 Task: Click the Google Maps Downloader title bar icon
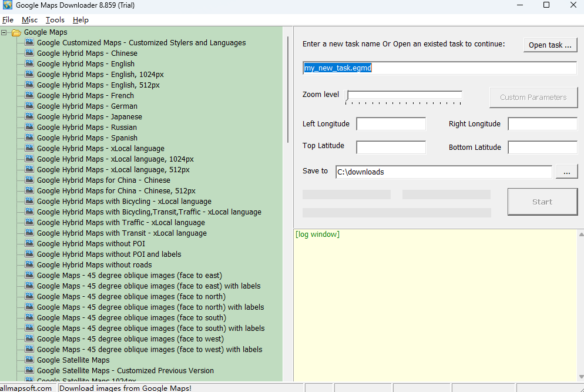coord(8,5)
